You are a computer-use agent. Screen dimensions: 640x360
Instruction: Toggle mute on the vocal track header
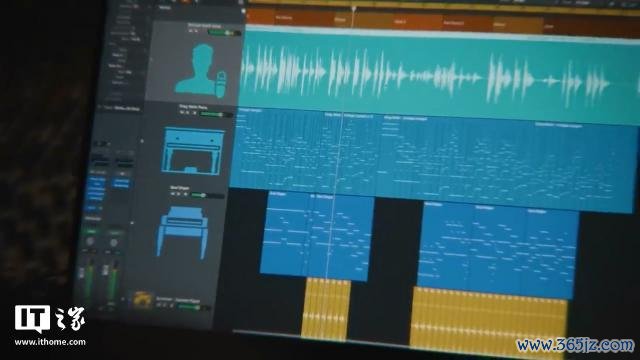pos(191,30)
